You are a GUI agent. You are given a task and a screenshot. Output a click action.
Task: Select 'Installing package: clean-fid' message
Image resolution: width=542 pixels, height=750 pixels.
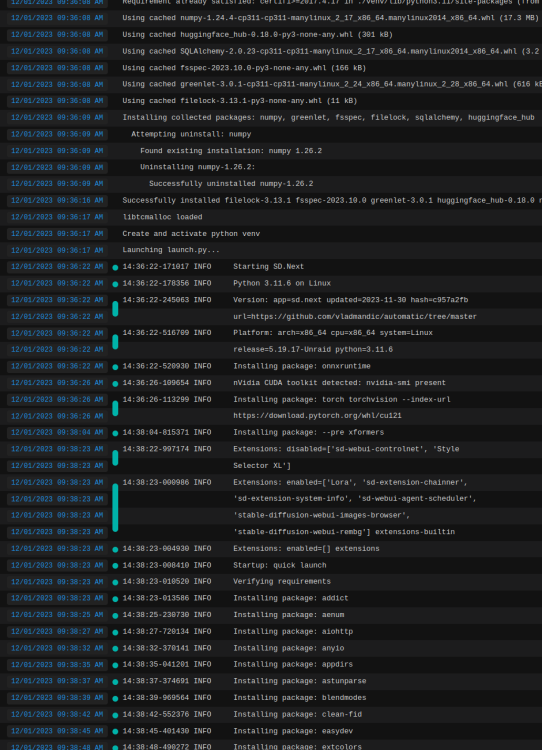[x=298, y=715]
